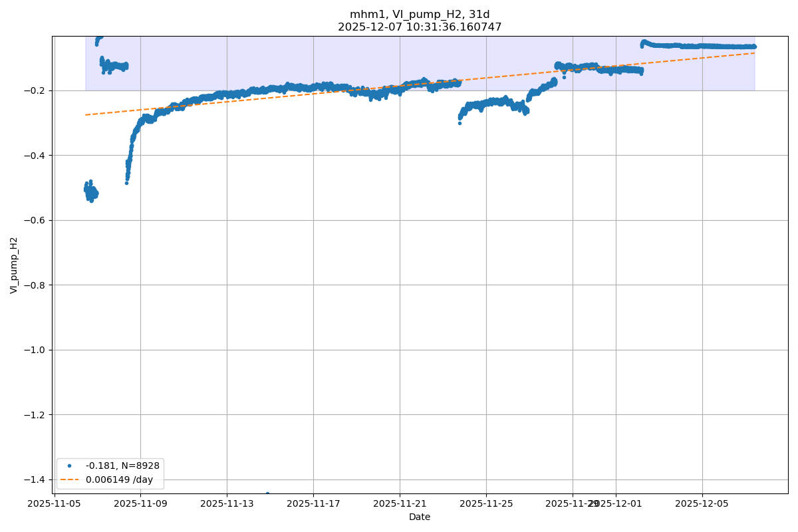Click the 2025-11-05 x-axis tick label
Screen dimensions: 798x532
[x=54, y=503]
